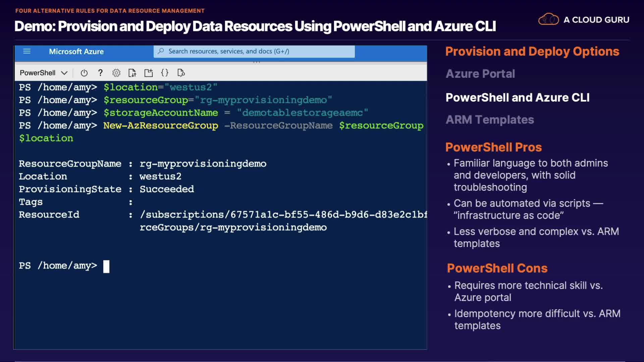Open the curly braces editor icon
The width and height of the screenshot is (644, 362).
[164, 73]
